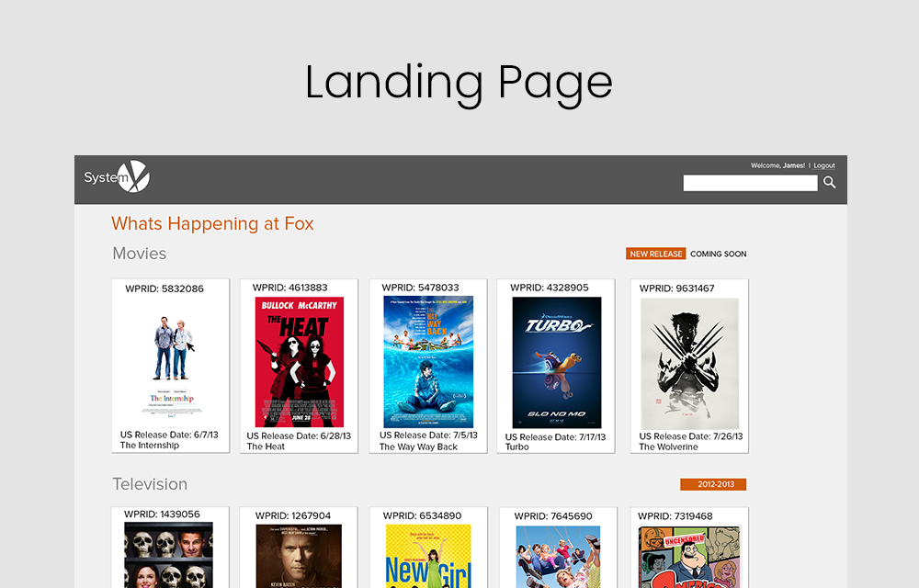Viewport: 919px width, 588px height.
Task: Click the WPRID: 5478033 label
Action: pyautogui.click(x=420, y=288)
